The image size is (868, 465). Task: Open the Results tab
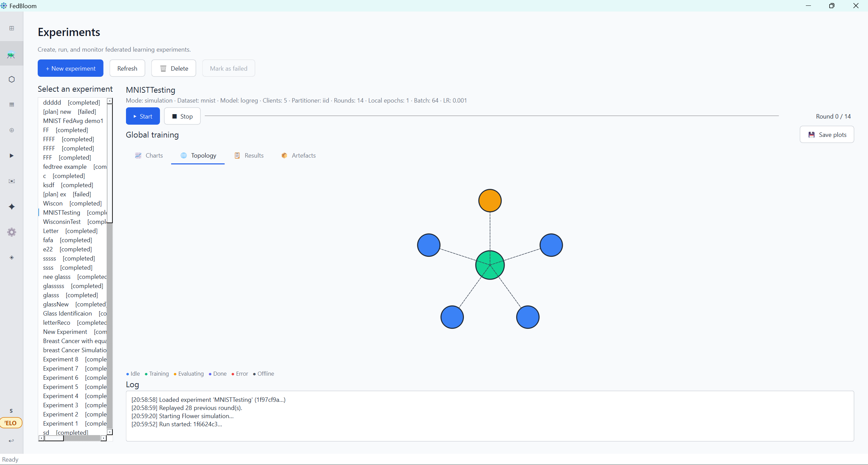point(249,156)
